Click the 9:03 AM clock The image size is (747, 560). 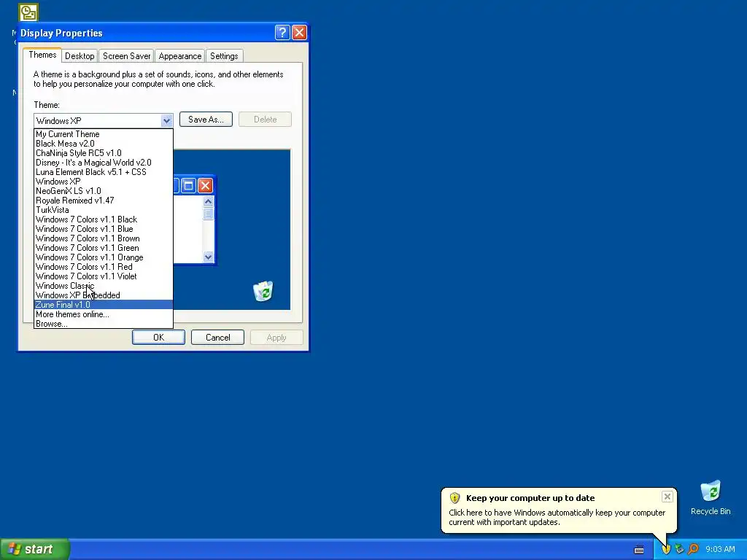[720, 549]
